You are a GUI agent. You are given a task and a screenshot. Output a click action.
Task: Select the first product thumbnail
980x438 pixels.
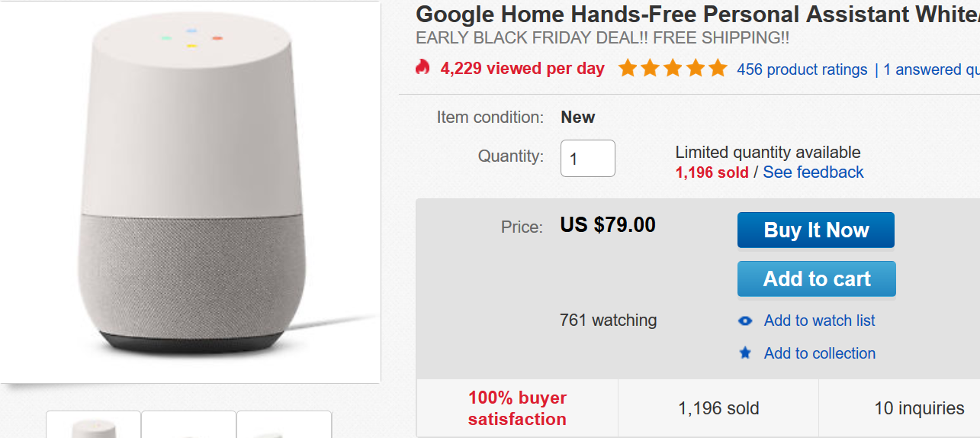(94, 425)
